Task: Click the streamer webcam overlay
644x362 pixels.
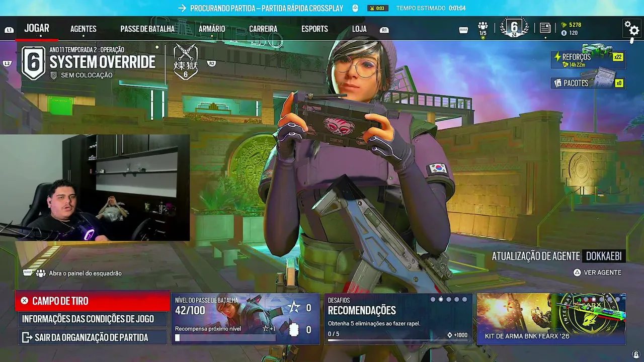Action: tap(95, 188)
